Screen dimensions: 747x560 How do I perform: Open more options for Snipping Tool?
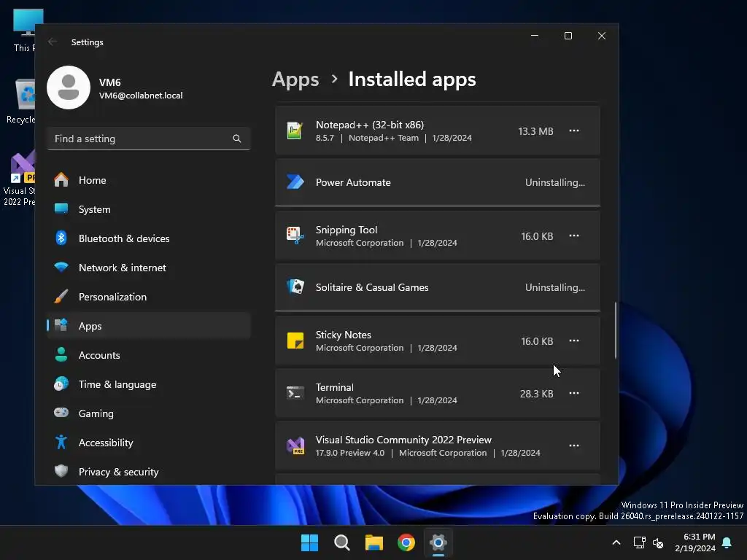(x=574, y=236)
